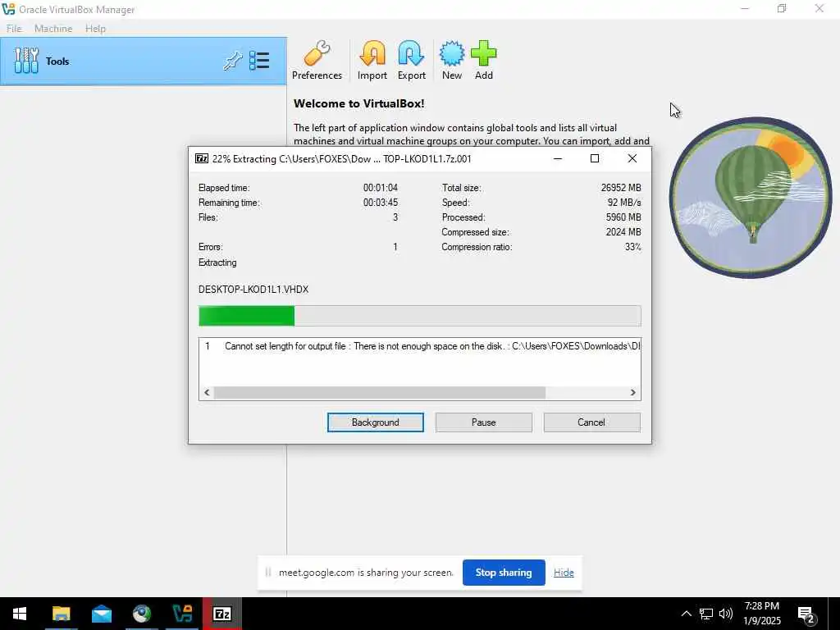840x630 pixels.
Task: Click the Speed value 92 MB/s
Action: 624,203
